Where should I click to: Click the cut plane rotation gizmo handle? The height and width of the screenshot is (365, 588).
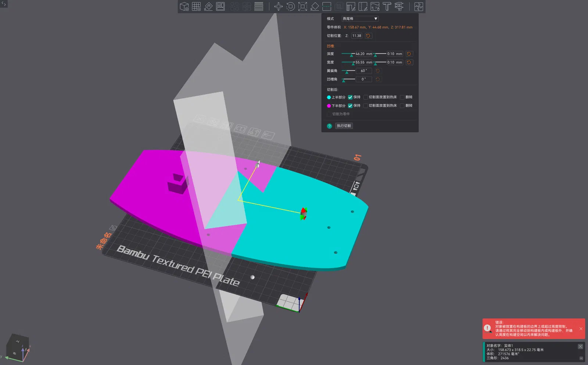click(304, 214)
